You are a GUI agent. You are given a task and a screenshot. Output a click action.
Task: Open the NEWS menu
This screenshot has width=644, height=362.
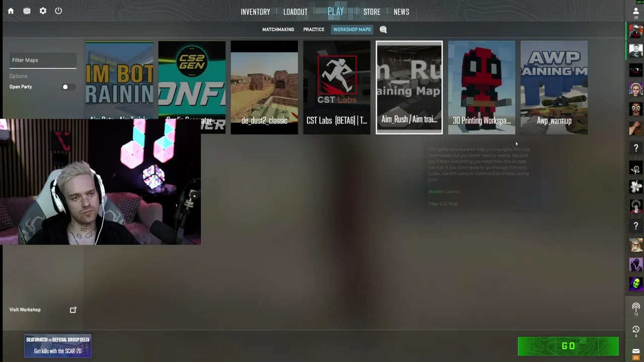(401, 12)
